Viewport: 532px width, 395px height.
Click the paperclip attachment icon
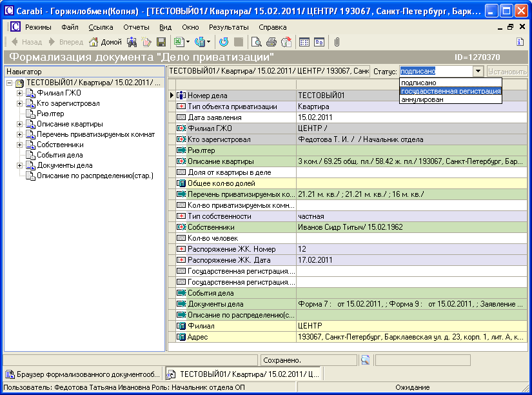(337, 42)
